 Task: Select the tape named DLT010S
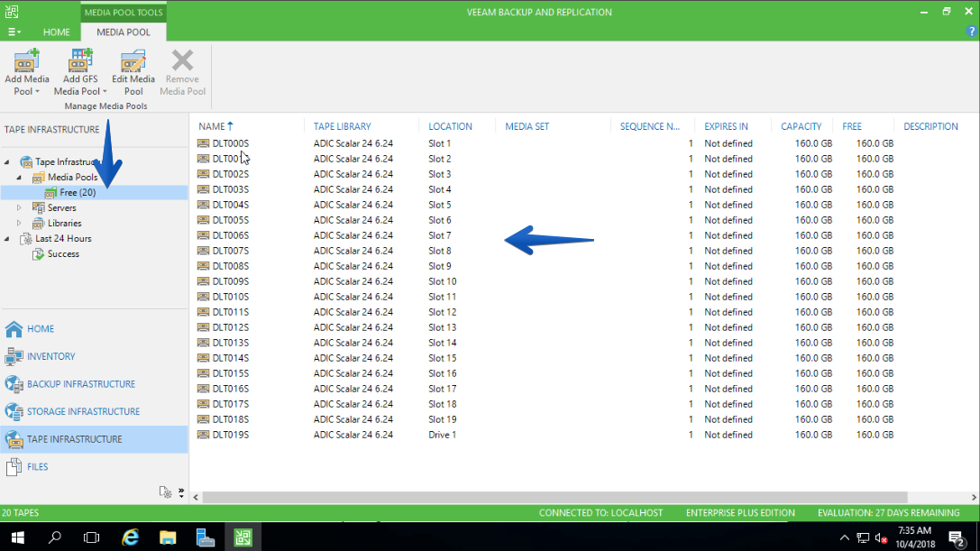tap(230, 297)
